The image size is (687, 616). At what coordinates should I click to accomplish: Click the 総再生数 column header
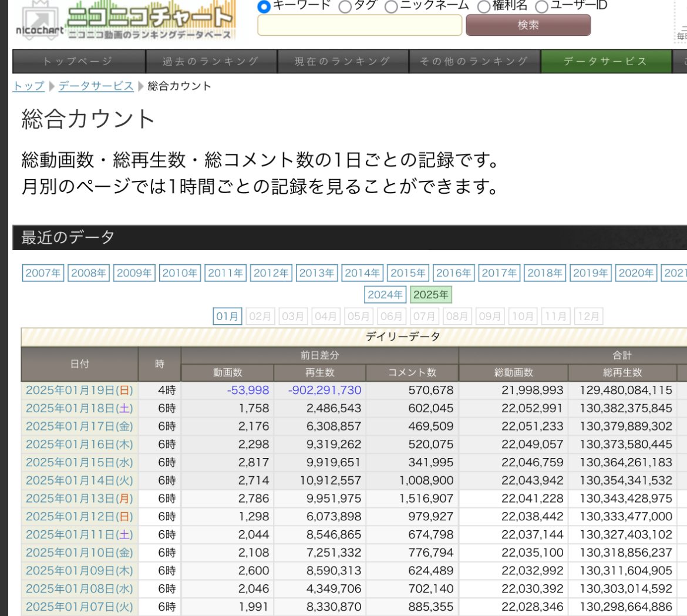click(x=622, y=372)
